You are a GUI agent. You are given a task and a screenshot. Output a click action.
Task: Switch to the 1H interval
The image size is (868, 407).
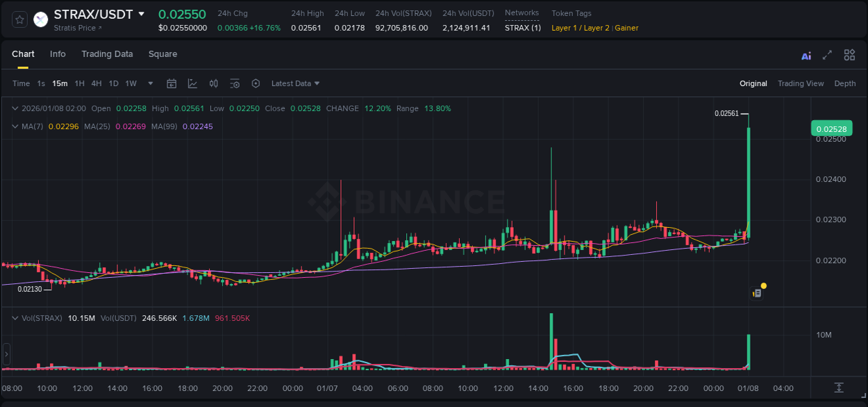point(79,83)
